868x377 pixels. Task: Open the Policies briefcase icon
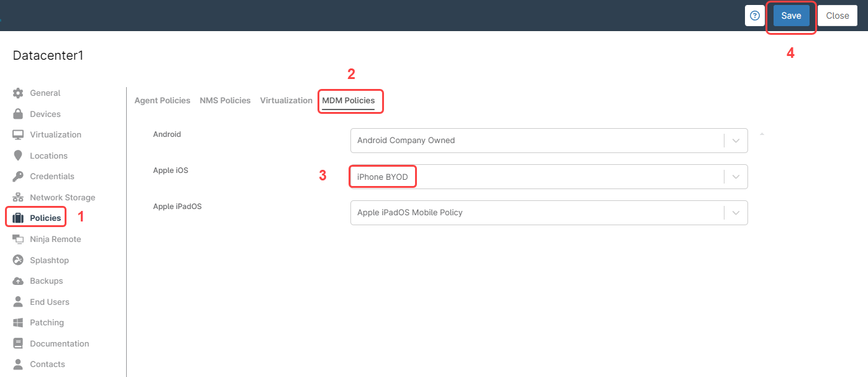point(19,216)
